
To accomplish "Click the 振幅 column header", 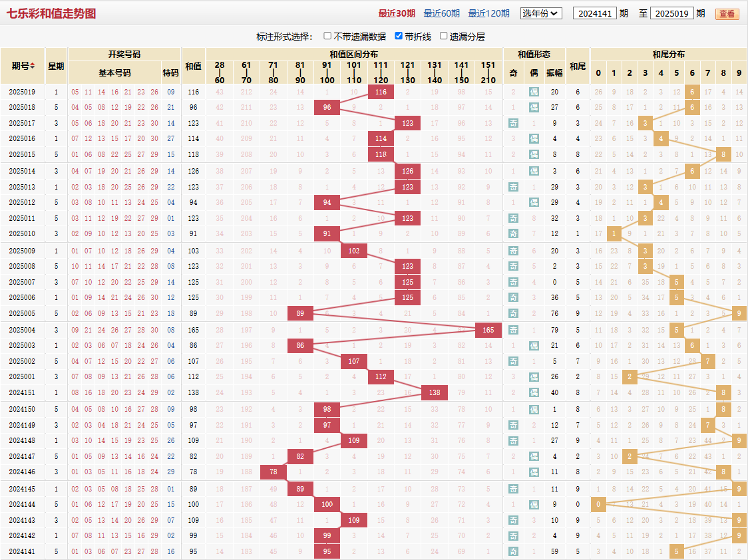I will [x=554, y=72].
